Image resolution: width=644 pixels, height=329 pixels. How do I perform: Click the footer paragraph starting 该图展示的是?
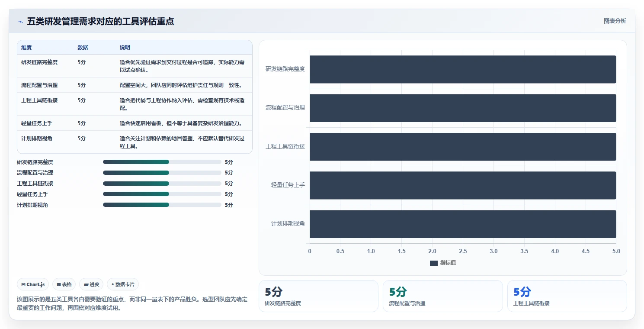point(132,304)
